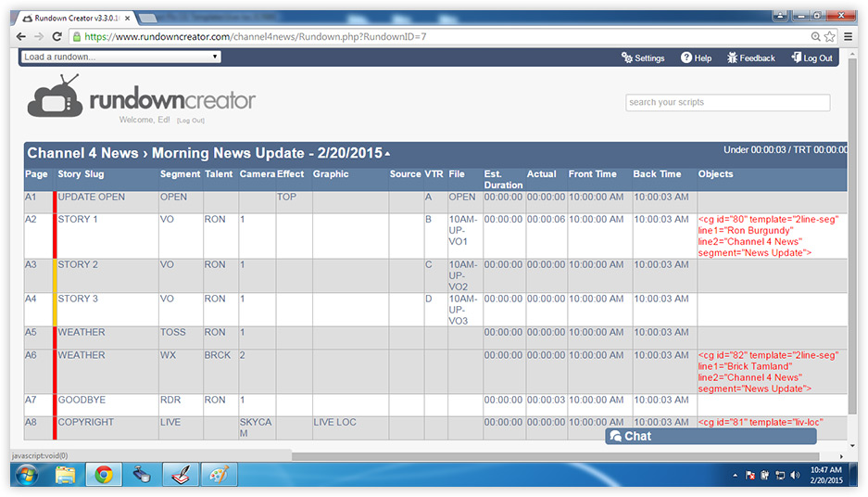Image resolution: width=868 pixels, height=497 pixels.
Task: Click the zoom magnifier in address bar
Action: pos(815,36)
